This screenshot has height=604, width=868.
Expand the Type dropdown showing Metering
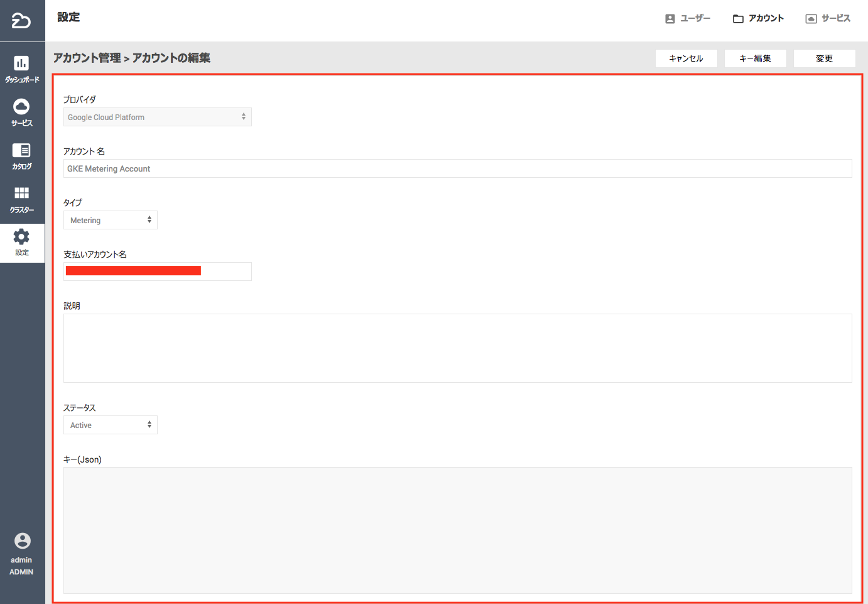click(x=110, y=220)
